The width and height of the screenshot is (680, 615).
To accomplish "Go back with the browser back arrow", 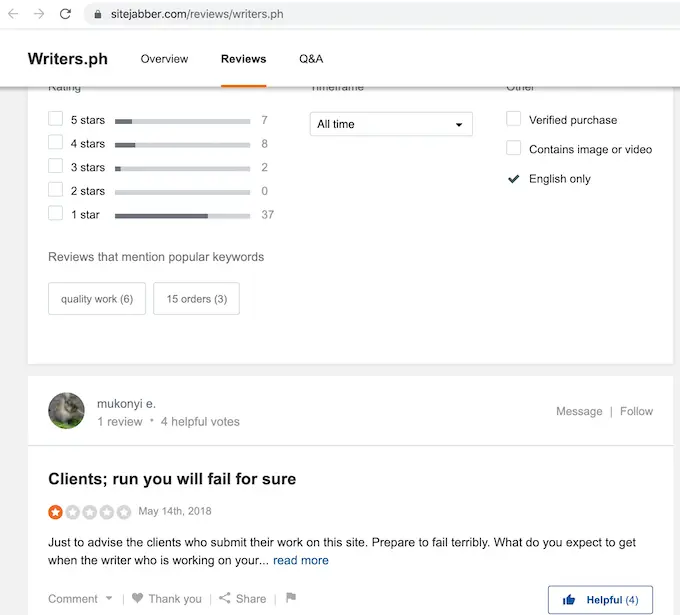I will pyautogui.click(x=13, y=14).
